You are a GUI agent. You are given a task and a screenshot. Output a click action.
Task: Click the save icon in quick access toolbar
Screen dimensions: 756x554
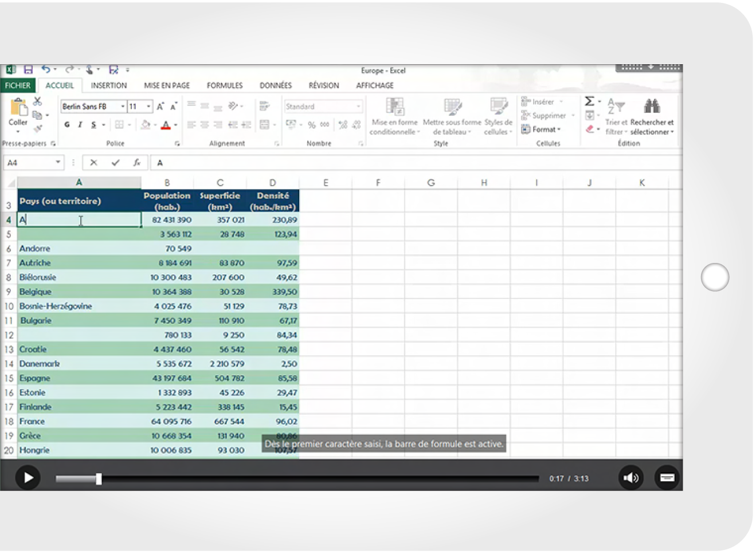tap(28, 70)
